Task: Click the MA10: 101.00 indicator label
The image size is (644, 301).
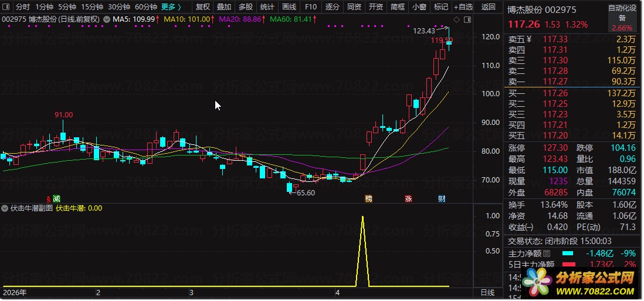Action: click(189, 19)
